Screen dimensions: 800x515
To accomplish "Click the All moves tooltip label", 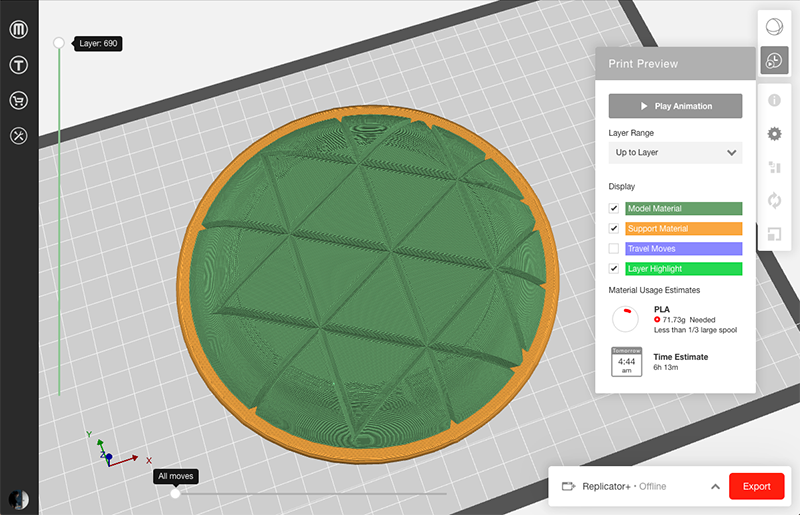I will click(176, 476).
